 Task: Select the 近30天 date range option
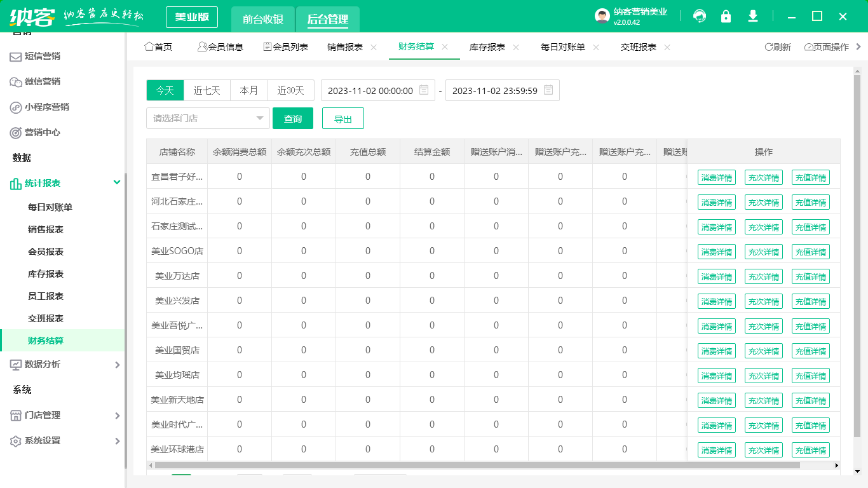pos(290,90)
